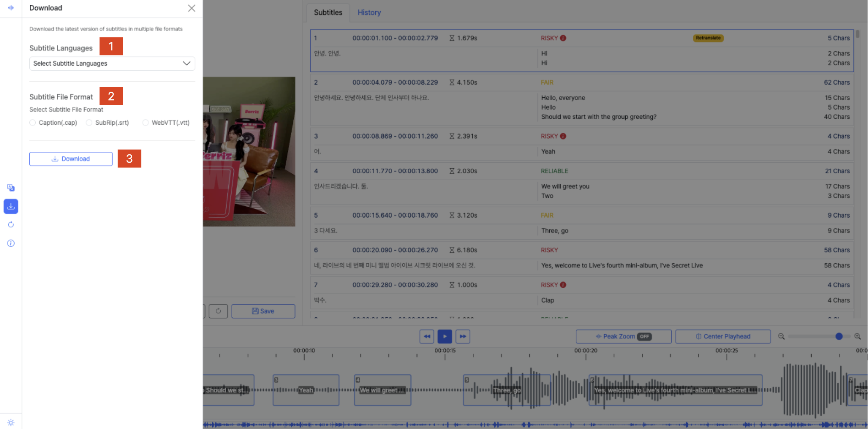Toggle the brightness theme icon at sidebar bottom

[11, 422]
